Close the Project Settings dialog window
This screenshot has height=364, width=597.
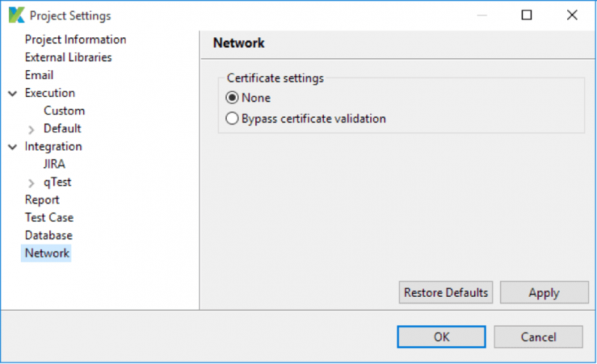572,15
